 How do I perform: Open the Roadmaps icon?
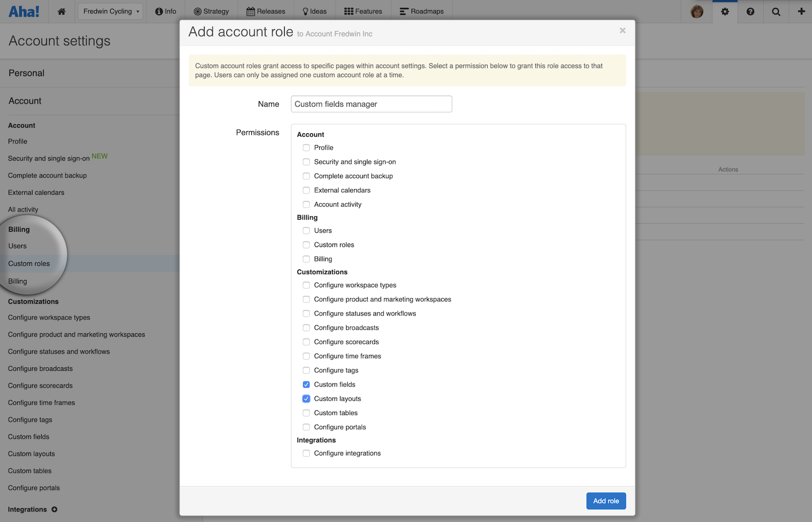[404, 11]
